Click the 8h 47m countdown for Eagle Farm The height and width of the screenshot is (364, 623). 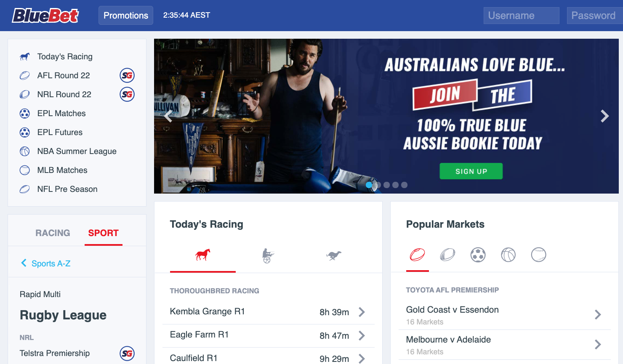click(334, 336)
